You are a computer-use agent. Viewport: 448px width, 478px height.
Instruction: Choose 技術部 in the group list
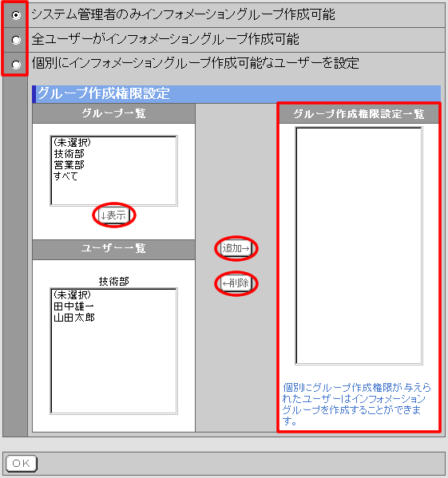coord(69,154)
